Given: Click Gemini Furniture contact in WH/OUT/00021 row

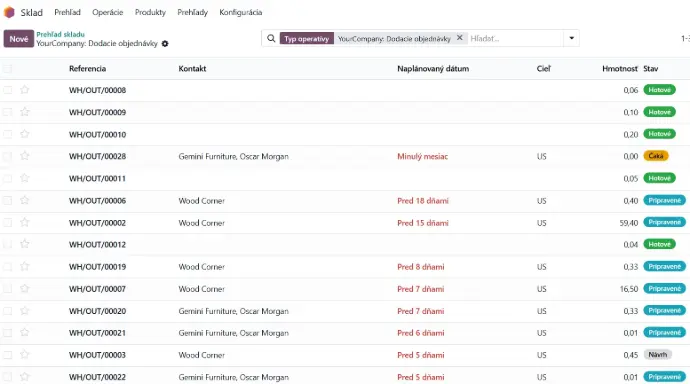Looking at the screenshot, I should pyautogui.click(x=234, y=333).
